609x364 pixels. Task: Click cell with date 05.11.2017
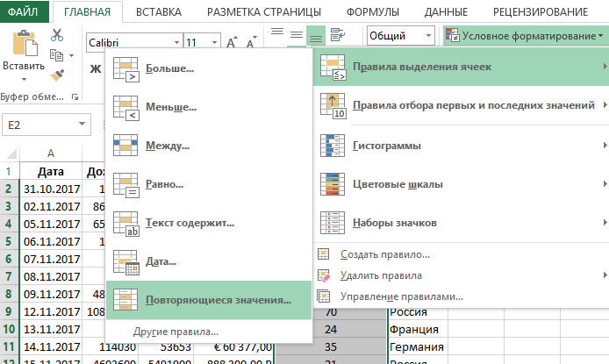tap(51, 224)
